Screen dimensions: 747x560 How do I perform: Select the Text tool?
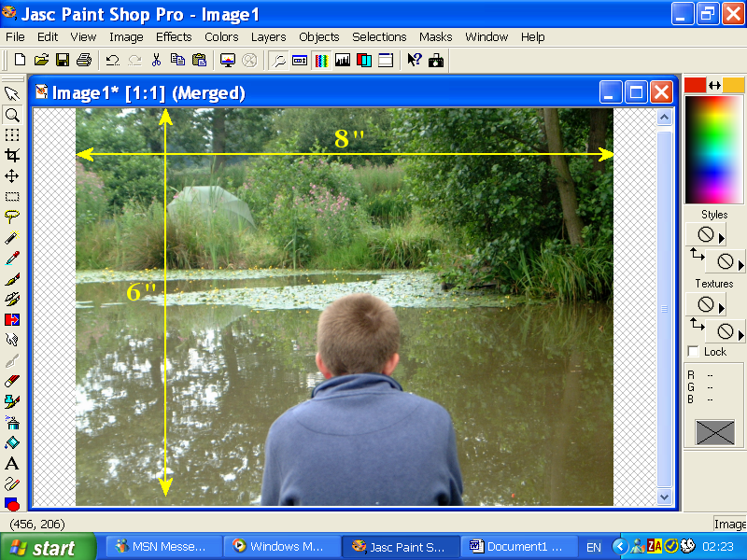12,463
